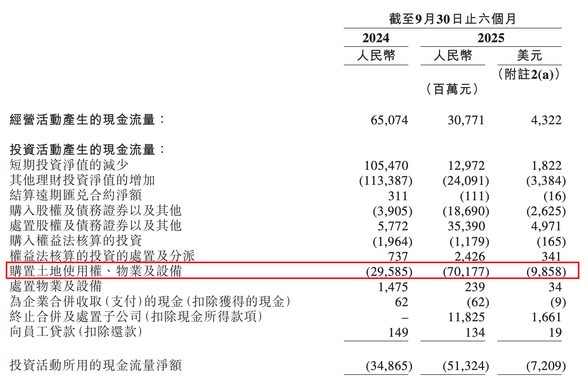Click value 149
Screen dimensions: 588x381
[398, 333]
